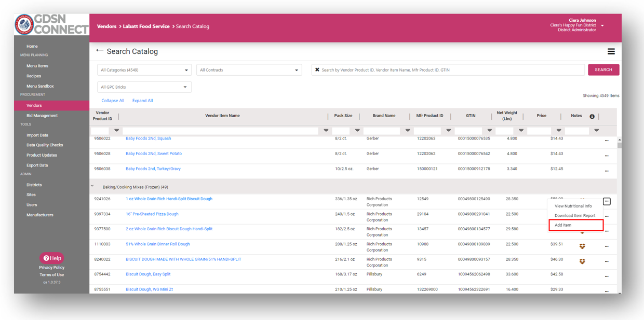Open filter icon for Net Weight column

pos(521,131)
